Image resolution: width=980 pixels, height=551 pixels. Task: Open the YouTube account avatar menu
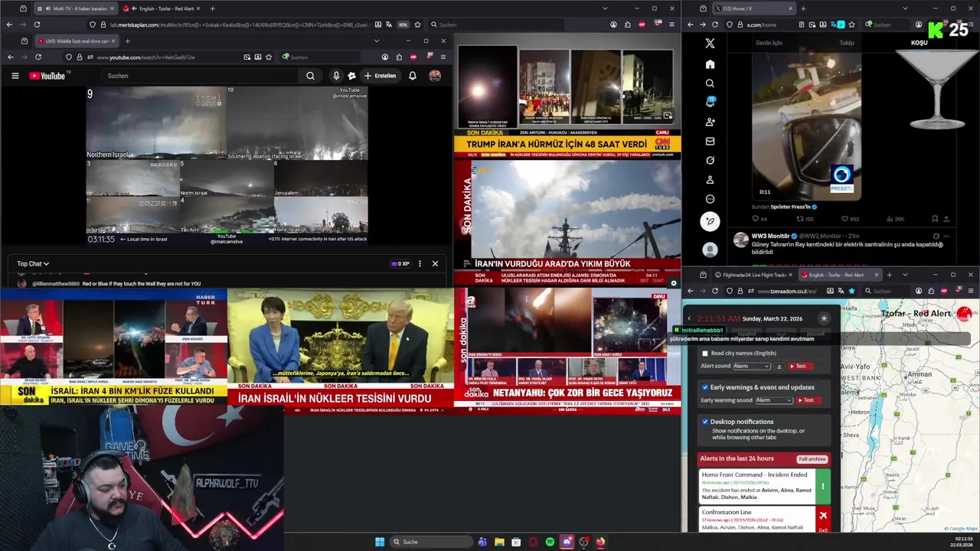pos(435,76)
